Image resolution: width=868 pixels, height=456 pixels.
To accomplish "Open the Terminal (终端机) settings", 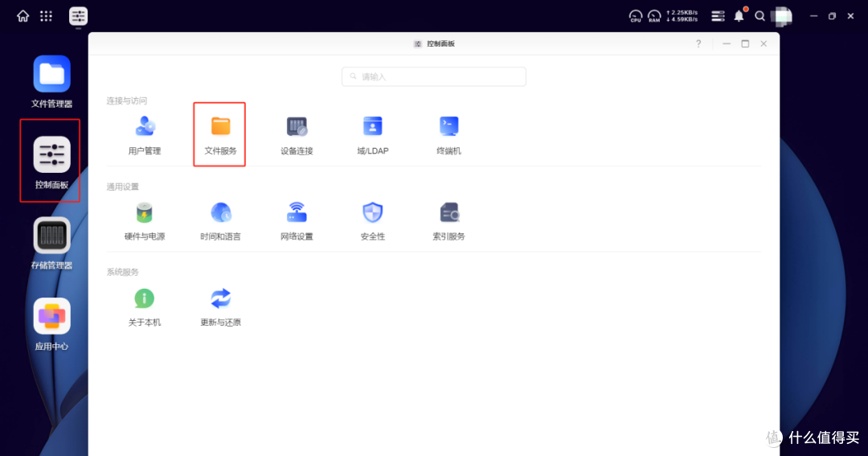I will pos(449,134).
